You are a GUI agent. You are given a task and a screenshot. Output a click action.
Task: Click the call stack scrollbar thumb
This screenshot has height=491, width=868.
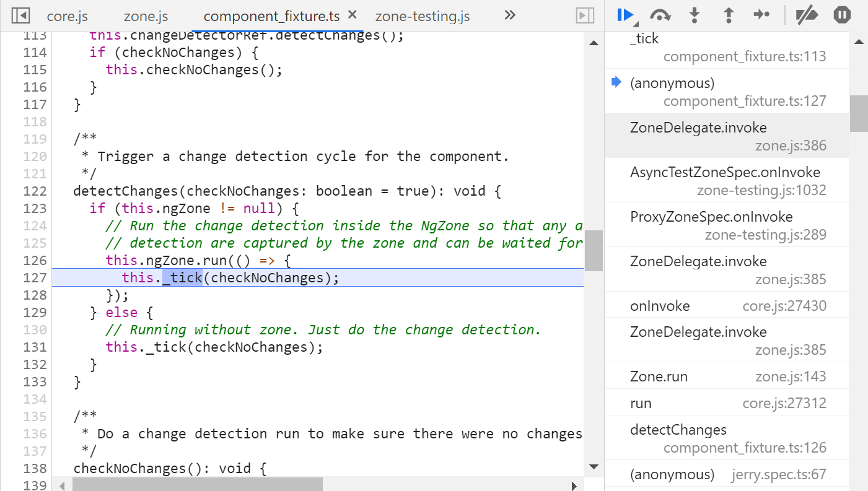pos(858,113)
